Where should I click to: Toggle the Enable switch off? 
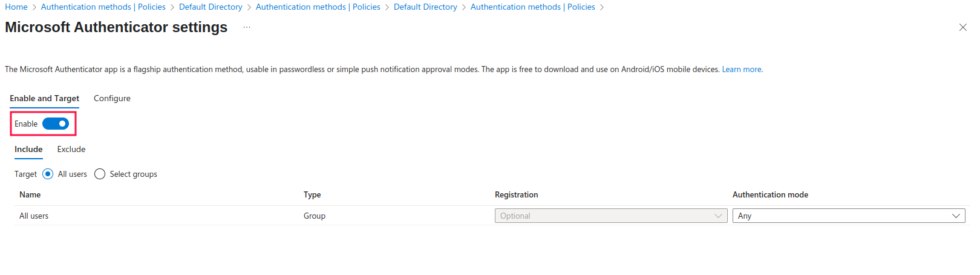click(x=56, y=124)
